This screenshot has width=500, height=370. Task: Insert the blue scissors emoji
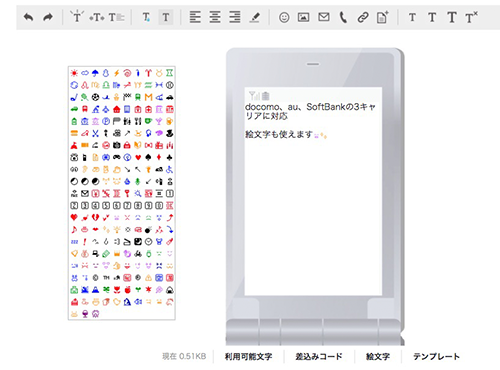point(95,133)
